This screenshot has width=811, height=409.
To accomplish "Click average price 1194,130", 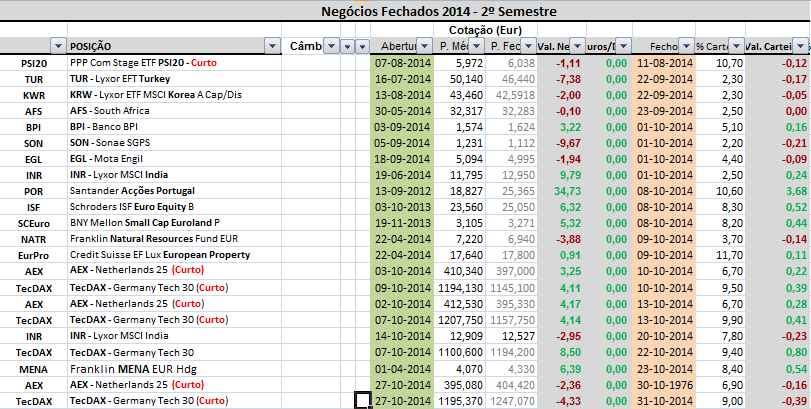I will click(x=460, y=288).
